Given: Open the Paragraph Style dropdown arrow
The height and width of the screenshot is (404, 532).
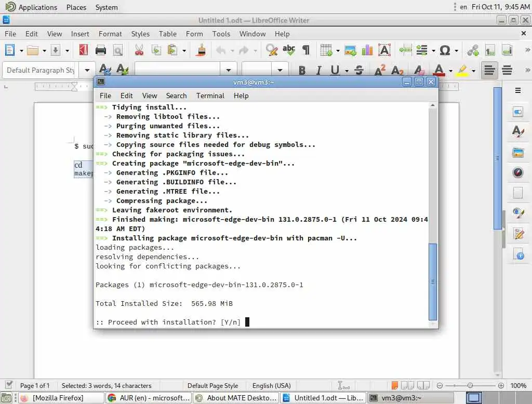Looking at the screenshot, I should [87, 70].
